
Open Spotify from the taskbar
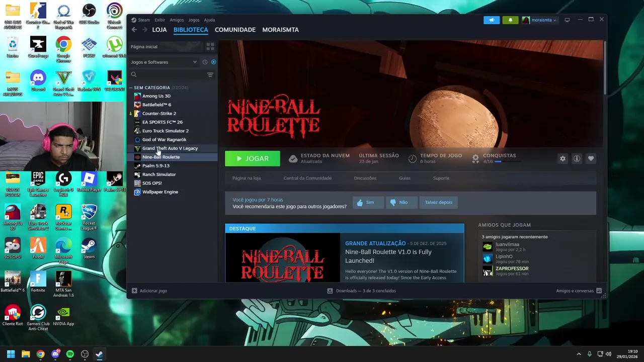coord(70,354)
